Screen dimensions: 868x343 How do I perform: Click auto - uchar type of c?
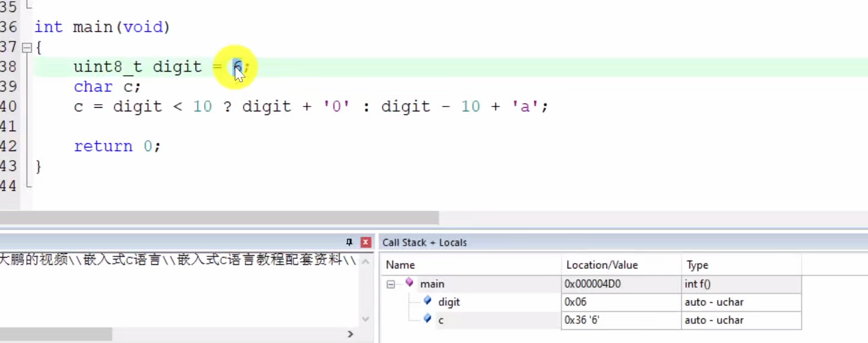741,320
